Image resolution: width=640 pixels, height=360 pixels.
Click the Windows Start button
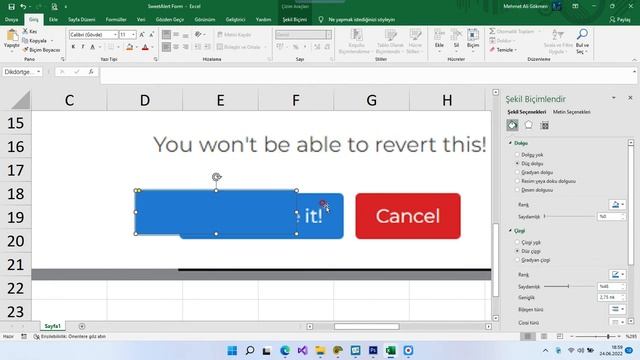pos(232,351)
